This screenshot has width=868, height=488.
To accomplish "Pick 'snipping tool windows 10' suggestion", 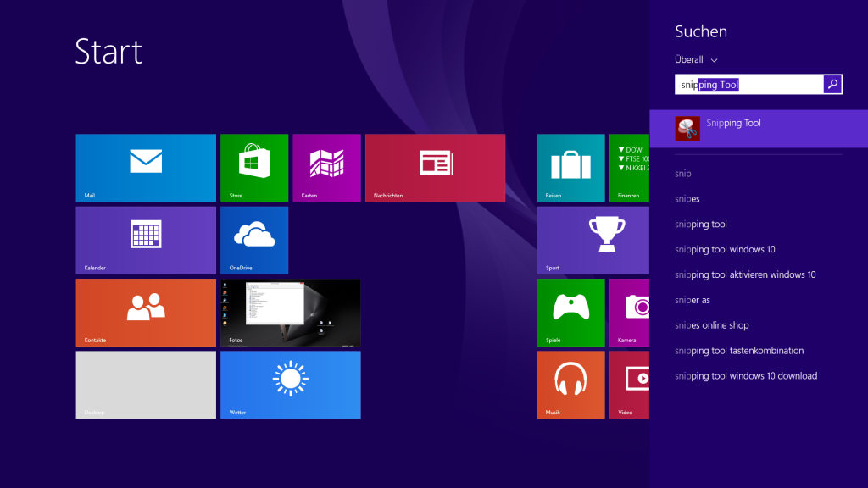I will point(725,250).
